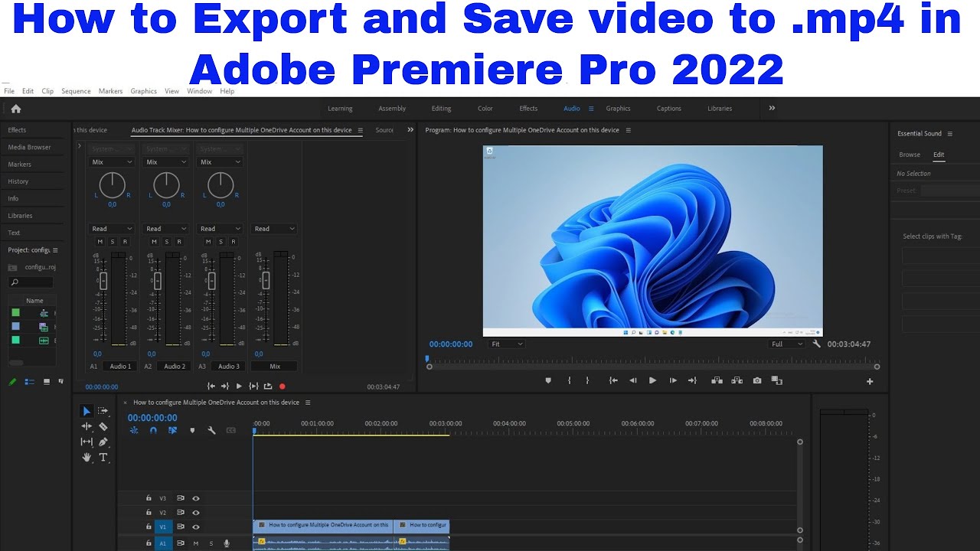Select the Browse tab in Essential Sound
The image size is (980, 551).
(x=910, y=155)
